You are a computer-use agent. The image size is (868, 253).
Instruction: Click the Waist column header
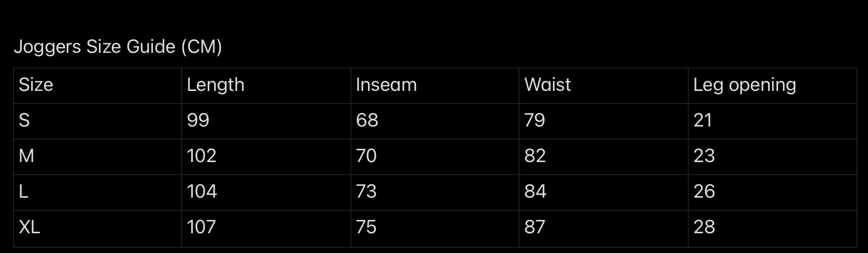[x=548, y=85]
